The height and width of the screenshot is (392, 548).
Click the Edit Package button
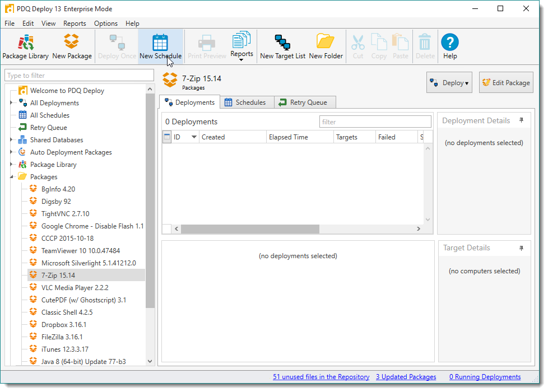tap(505, 83)
